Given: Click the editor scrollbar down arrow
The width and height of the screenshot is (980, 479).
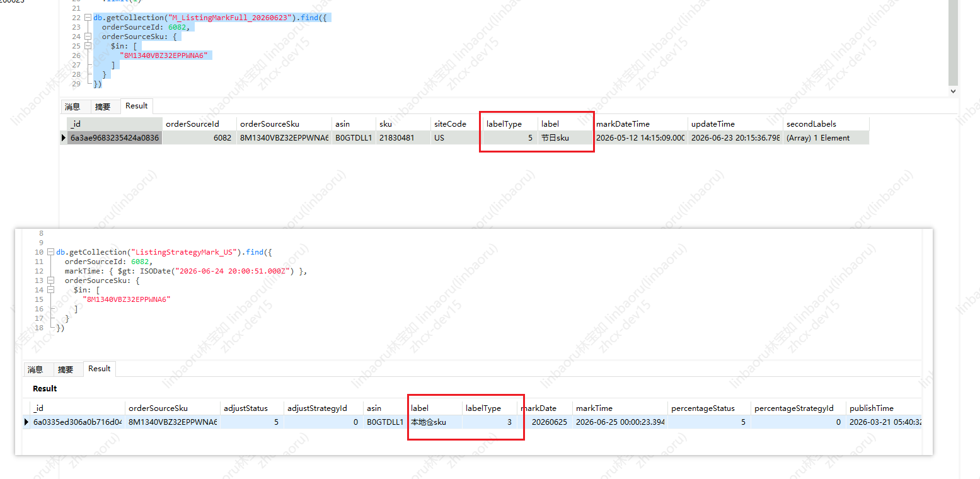Looking at the screenshot, I should tap(953, 91).
